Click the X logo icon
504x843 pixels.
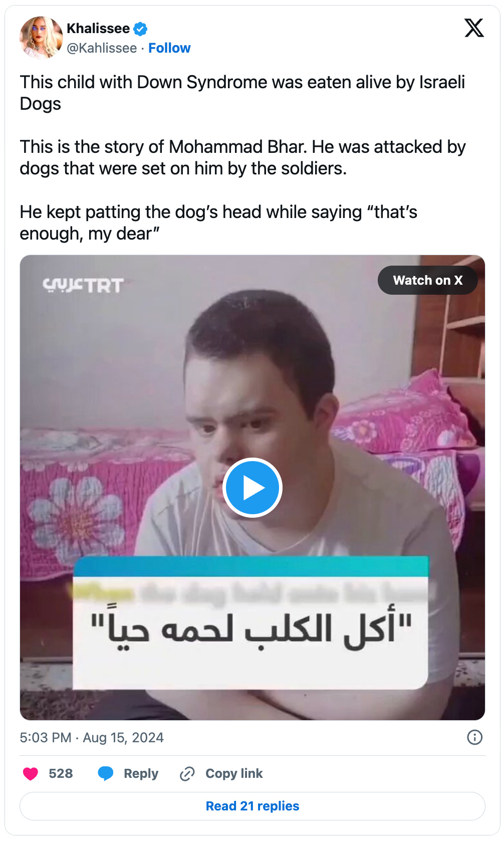click(x=474, y=28)
